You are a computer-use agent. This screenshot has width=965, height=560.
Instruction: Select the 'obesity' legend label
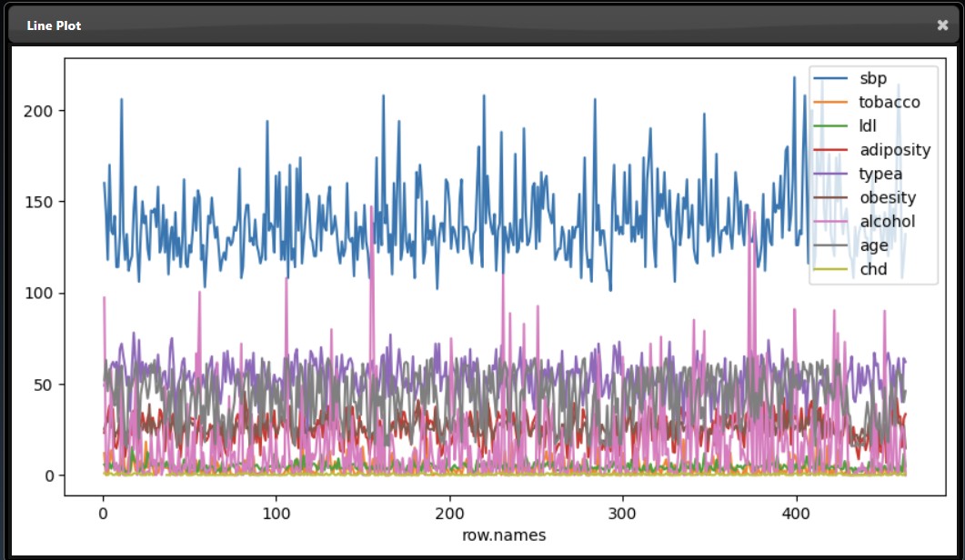tap(887, 197)
